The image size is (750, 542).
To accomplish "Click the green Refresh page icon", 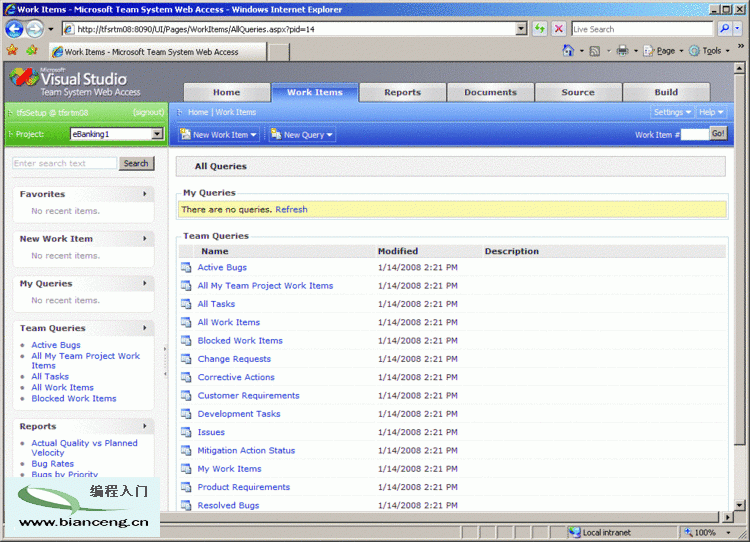I will 540,29.
